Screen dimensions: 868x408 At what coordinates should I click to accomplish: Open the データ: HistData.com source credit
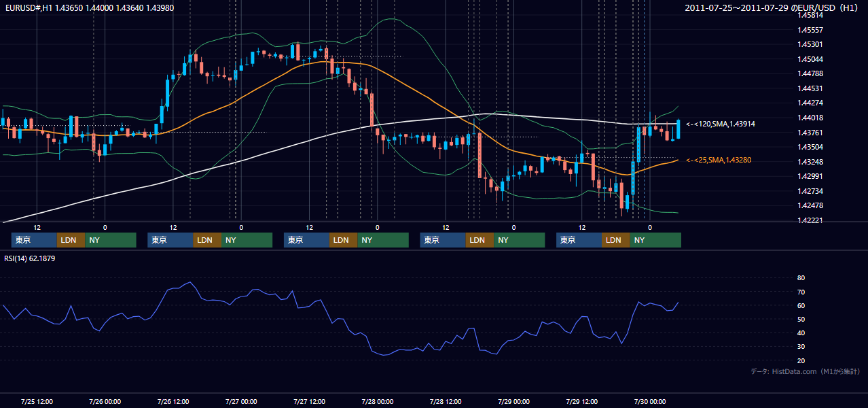tap(805, 372)
